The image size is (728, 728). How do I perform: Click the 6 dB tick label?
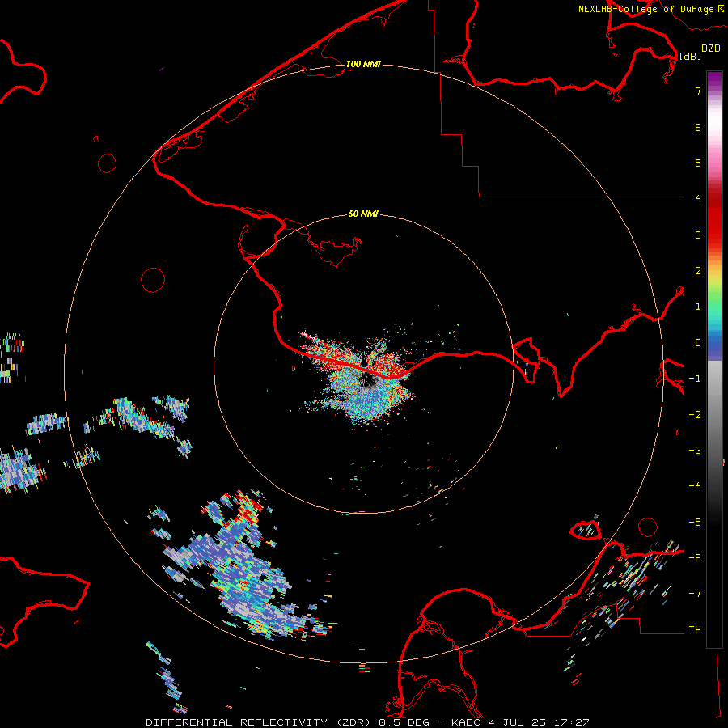(698, 127)
